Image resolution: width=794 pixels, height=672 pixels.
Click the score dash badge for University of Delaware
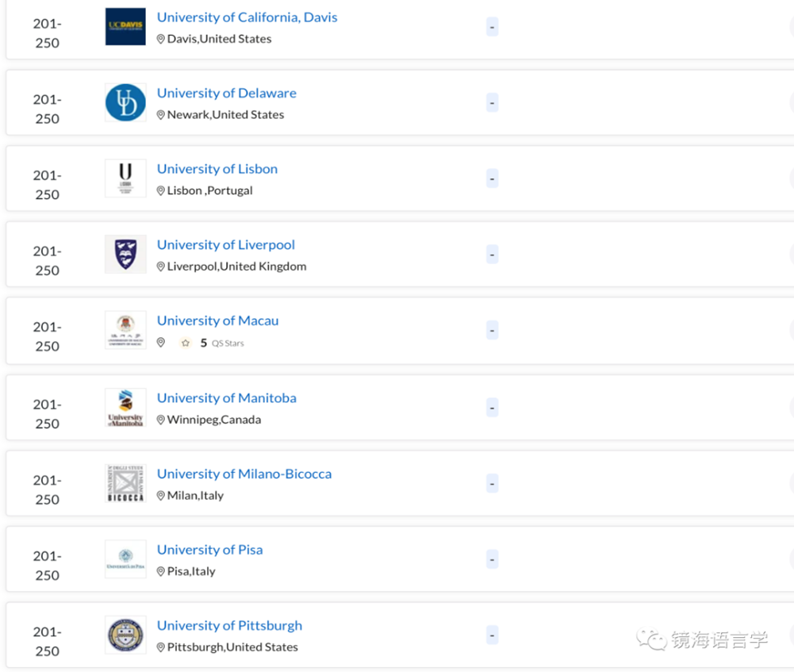493,103
